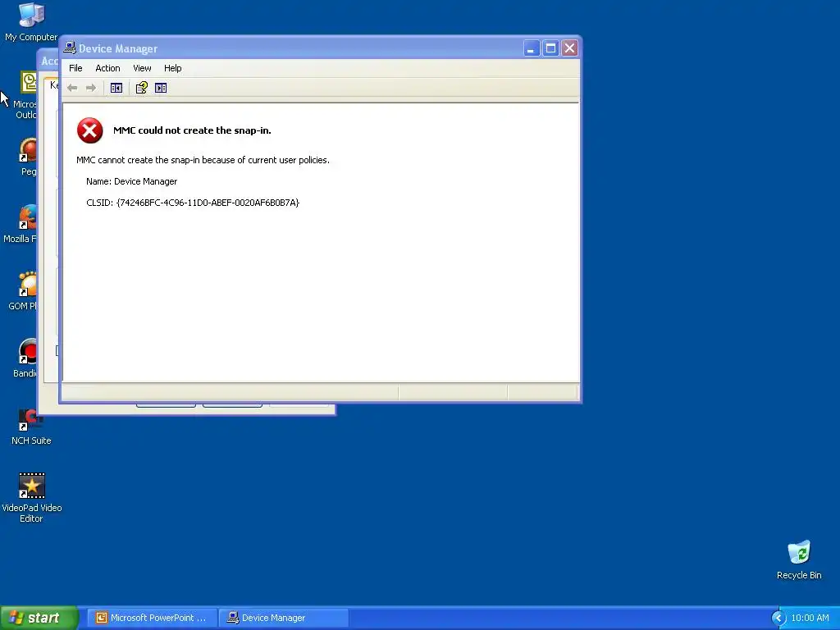Image resolution: width=840 pixels, height=630 pixels.
Task: Click the 'Name: Device Manager' text
Action: [x=132, y=181]
